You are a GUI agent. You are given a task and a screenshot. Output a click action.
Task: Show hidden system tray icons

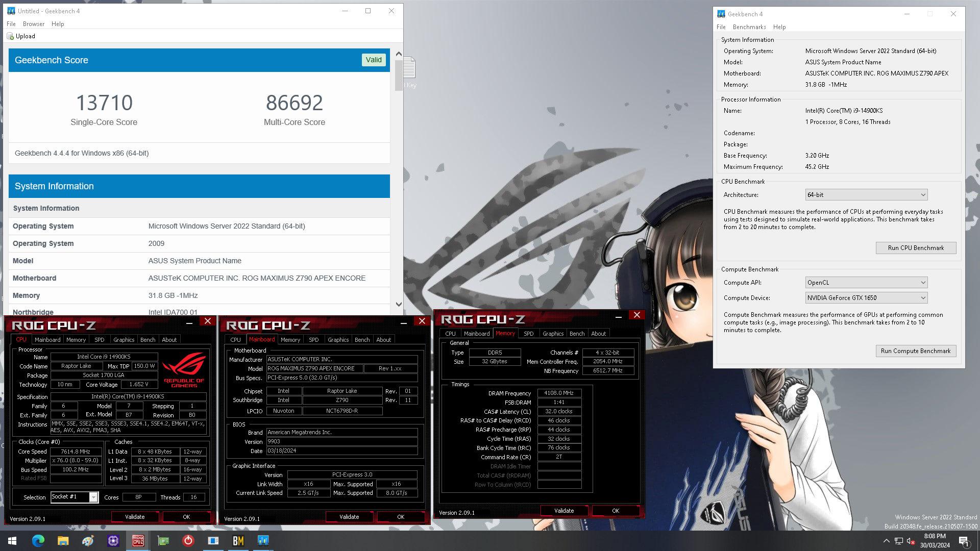[886, 541]
